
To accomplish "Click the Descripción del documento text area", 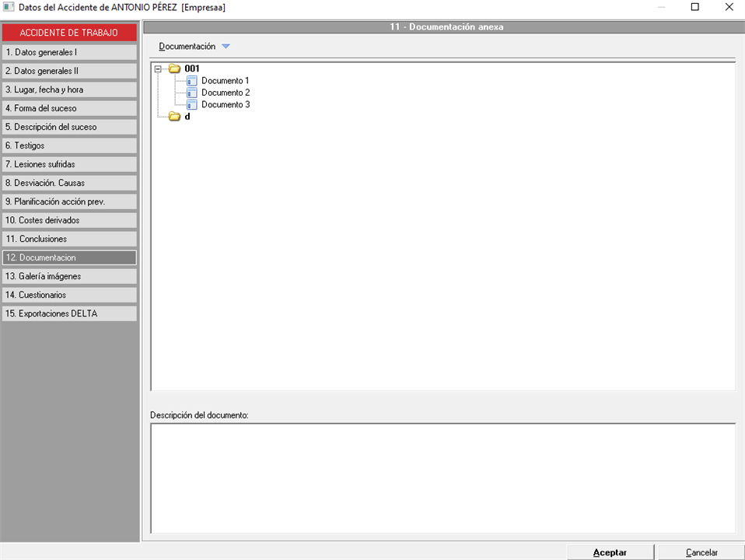I will tap(442, 478).
